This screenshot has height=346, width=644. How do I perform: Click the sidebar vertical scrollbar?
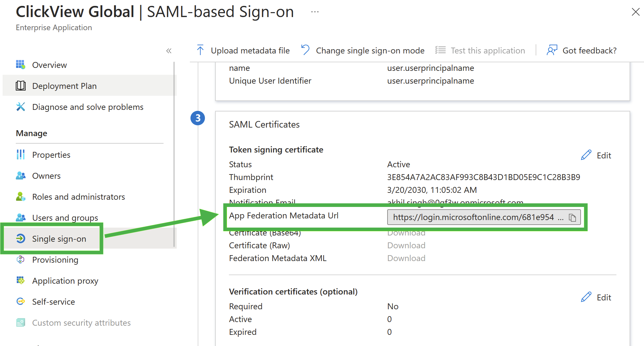(x=174, y=154)
